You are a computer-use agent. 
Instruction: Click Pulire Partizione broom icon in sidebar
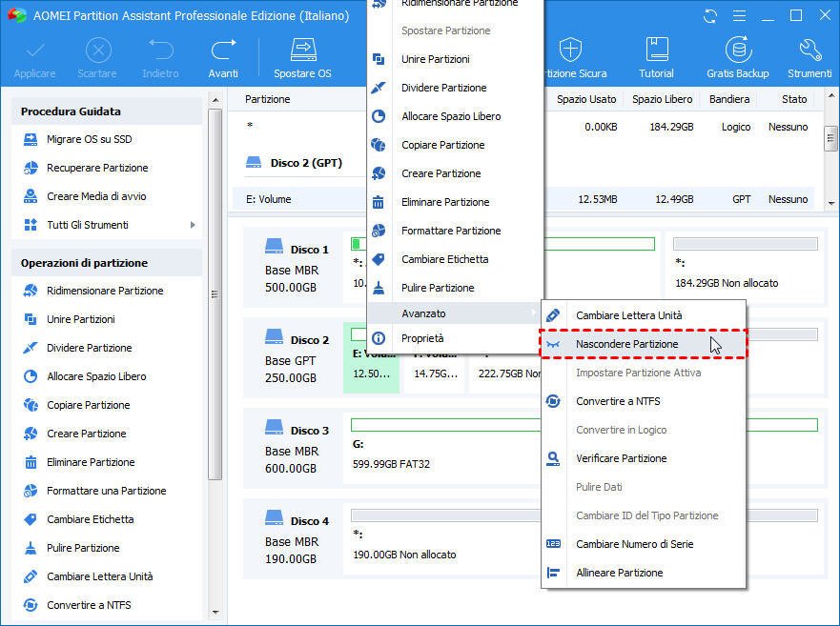click(31, 548)
